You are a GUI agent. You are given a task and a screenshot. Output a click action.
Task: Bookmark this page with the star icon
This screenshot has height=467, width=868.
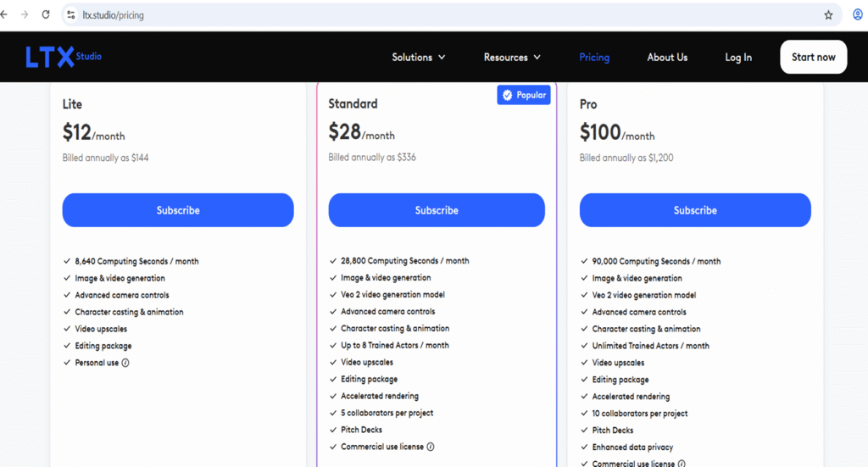pyautogui.click(x=828, y=15)
